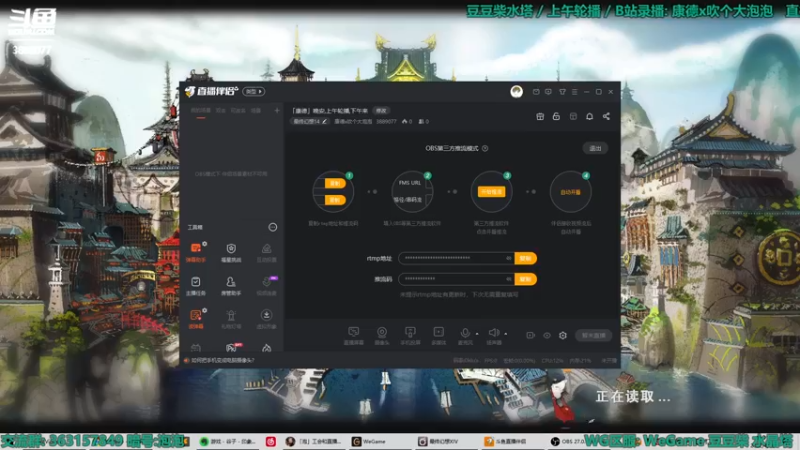Open link 如何把手机变成电脑摄像头?

tap(222, 360)
